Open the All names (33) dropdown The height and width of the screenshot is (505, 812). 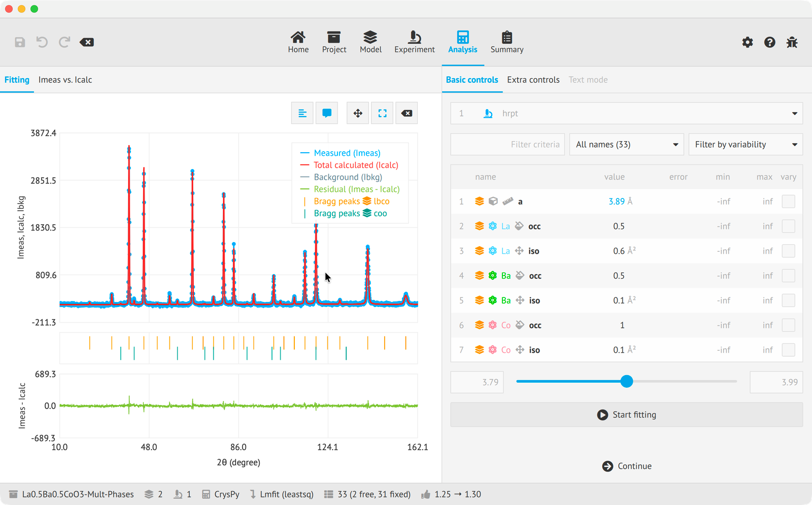627,145
